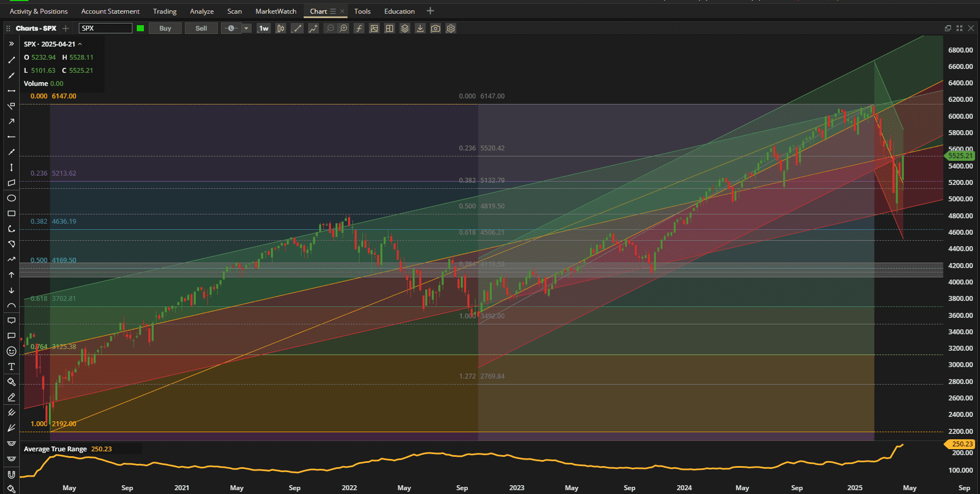
Task: Select the horizontal double-arrow line tool
Action: coord(11,90)
